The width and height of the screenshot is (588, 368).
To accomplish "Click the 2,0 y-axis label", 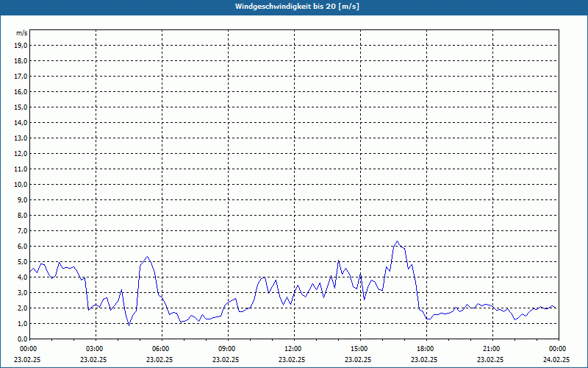I will click(x=21, y=308).
